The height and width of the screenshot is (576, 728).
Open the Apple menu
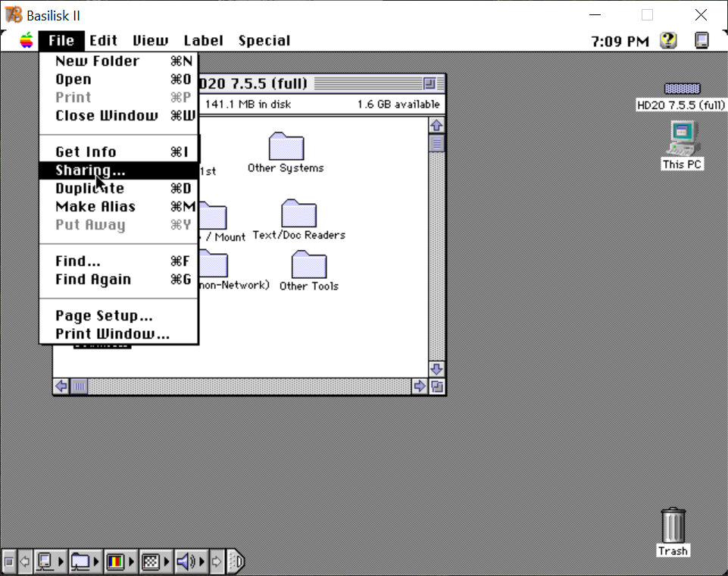[x=27, y=41]
